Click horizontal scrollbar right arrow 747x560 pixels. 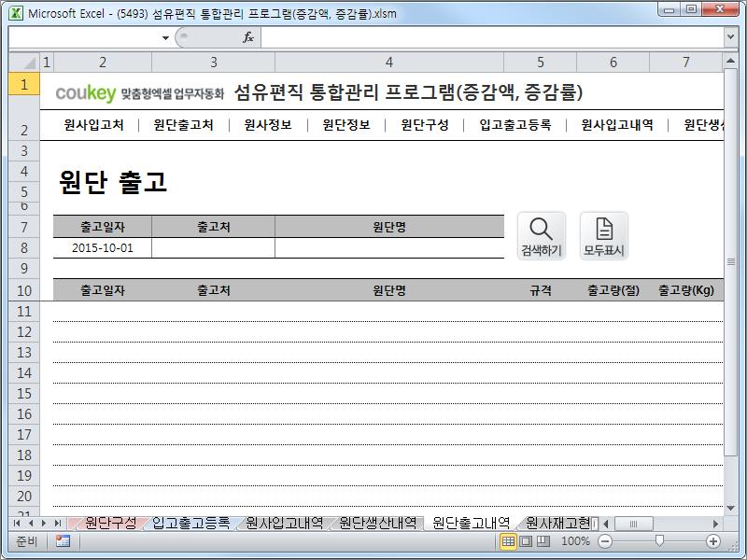point(715,524)
